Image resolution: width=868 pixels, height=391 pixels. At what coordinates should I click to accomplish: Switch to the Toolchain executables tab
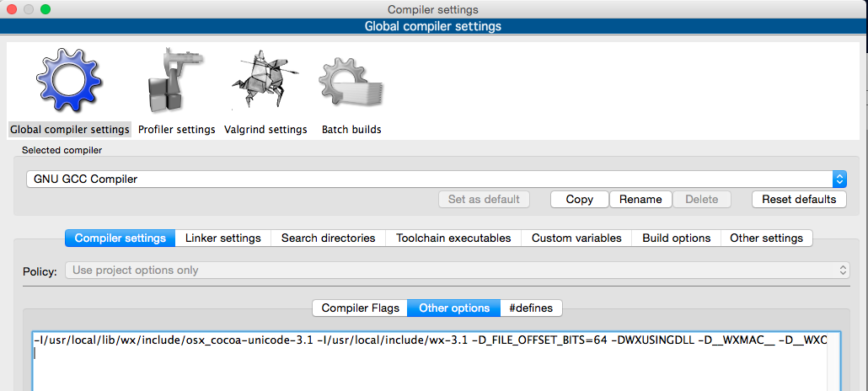(453, 238)
